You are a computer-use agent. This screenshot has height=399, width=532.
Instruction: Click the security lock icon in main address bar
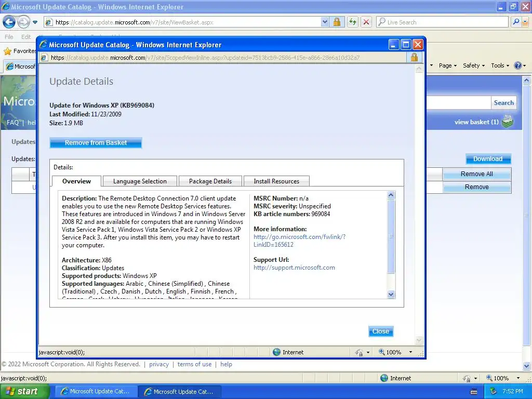[x=337, y=22]
